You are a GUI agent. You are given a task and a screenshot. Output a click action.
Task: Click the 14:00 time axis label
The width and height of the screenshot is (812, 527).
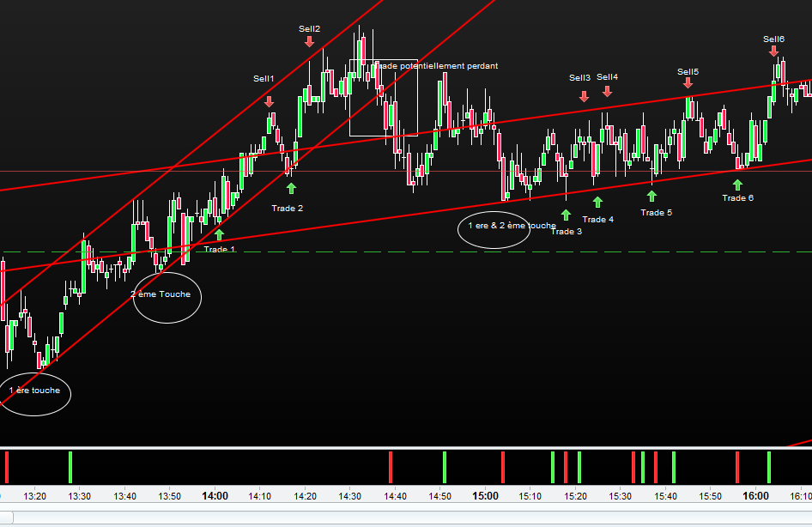click(215, 496)
